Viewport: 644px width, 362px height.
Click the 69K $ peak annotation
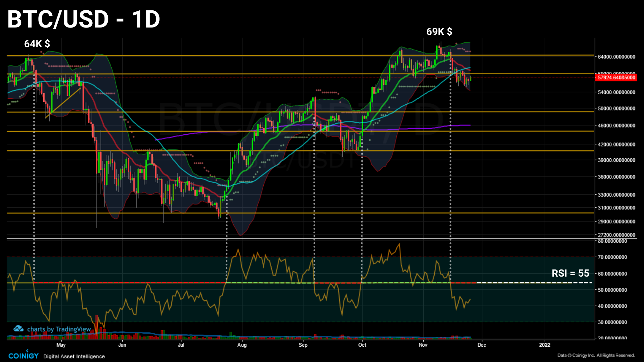[439, 32]
